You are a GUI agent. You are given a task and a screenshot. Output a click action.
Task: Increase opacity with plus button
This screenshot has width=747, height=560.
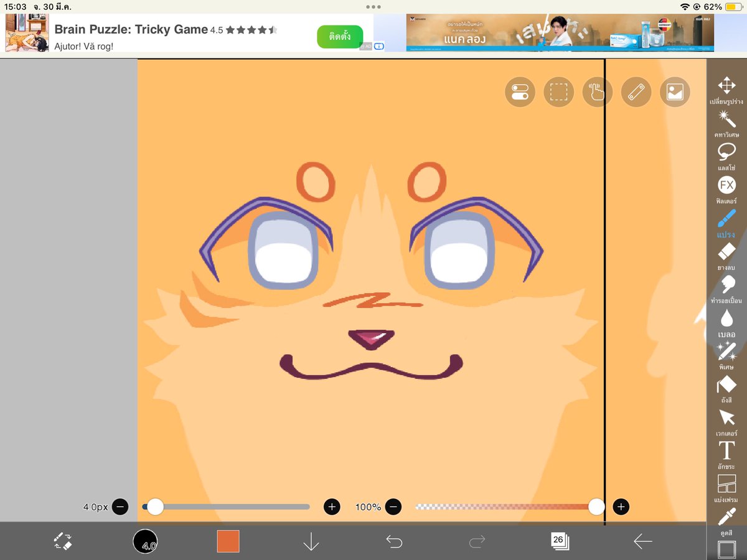click(621, 506)
